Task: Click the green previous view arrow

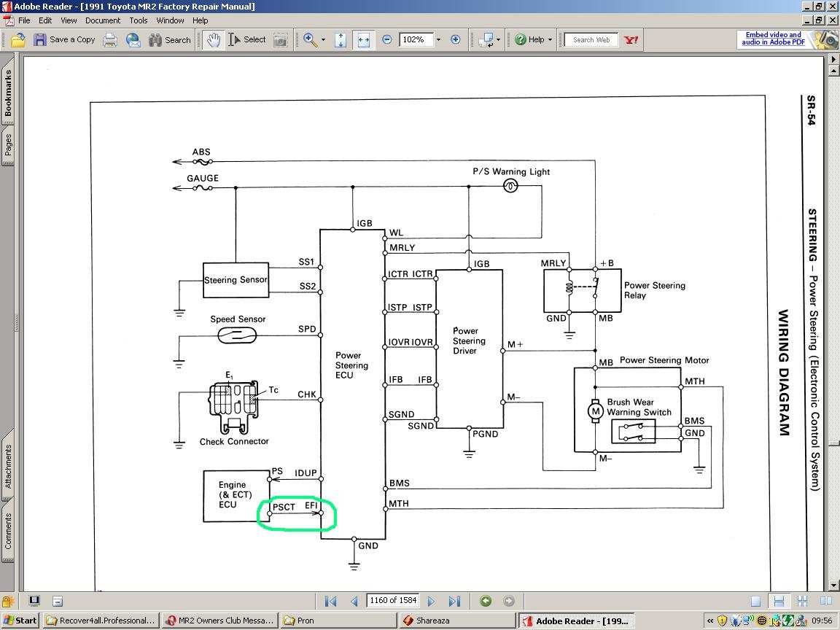Action: click(486, 601)
